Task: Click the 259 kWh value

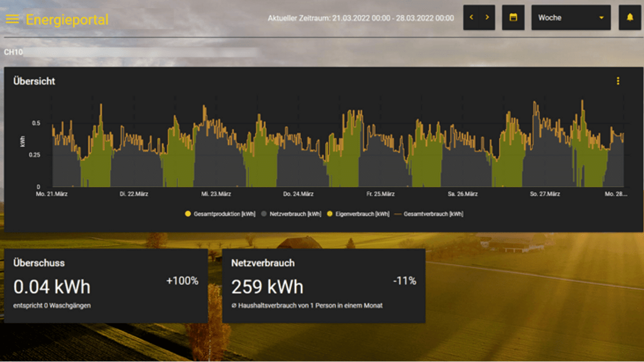Action: pyautogui.click(x=267, y=287)
